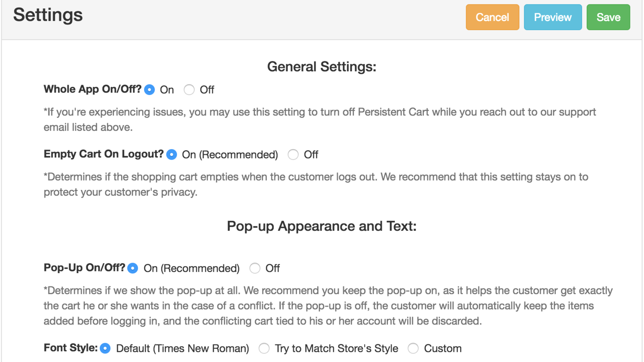Turn the Pop-Up Off
This screenshot has height=362, width=644.
tap(255, 268)
